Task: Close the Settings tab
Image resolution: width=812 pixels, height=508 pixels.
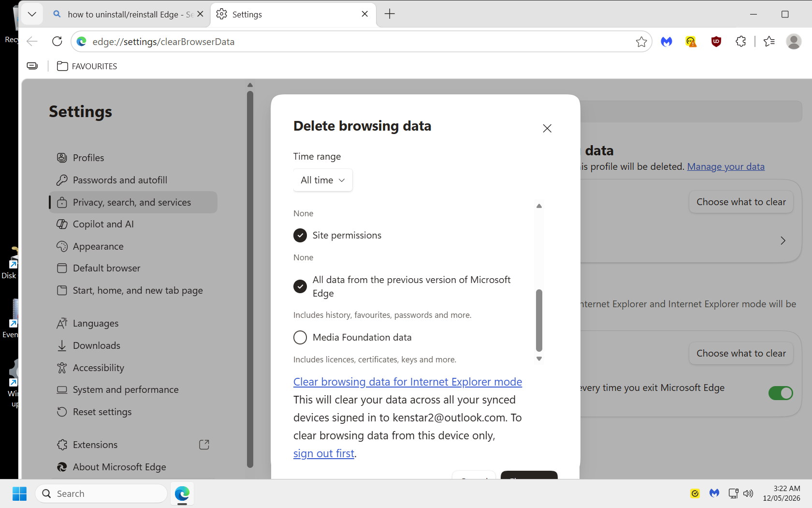Action: (x=365, y=14)
